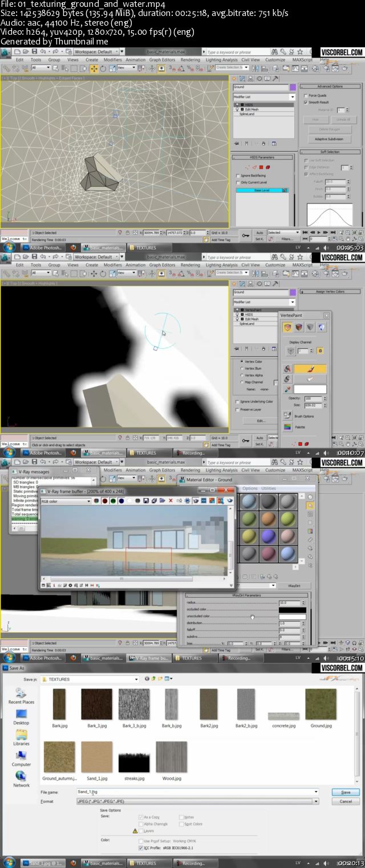Expand the Format JPEG dropdown
The image size is (365, 868).
pos(197,801)
